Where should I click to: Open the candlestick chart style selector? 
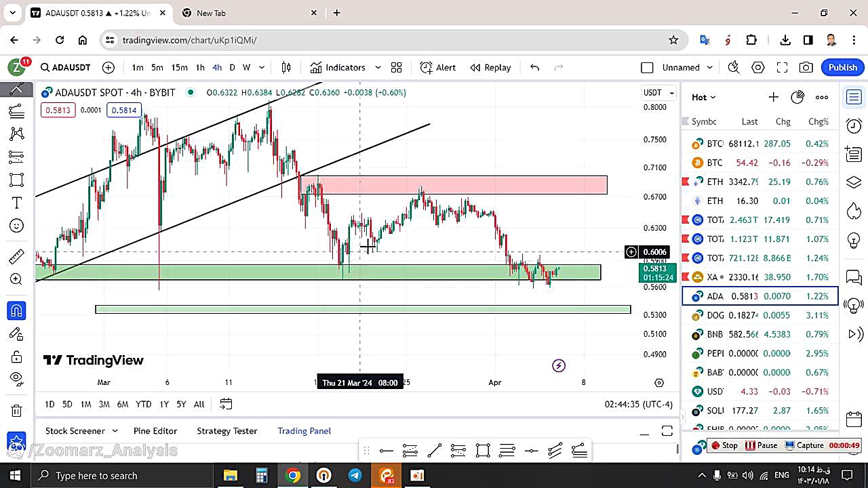(x=286, y=67)
